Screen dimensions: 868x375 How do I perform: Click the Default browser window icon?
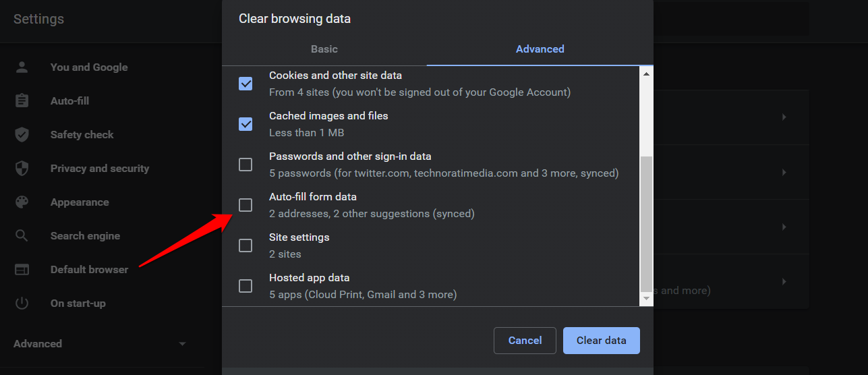coord(22,269)
